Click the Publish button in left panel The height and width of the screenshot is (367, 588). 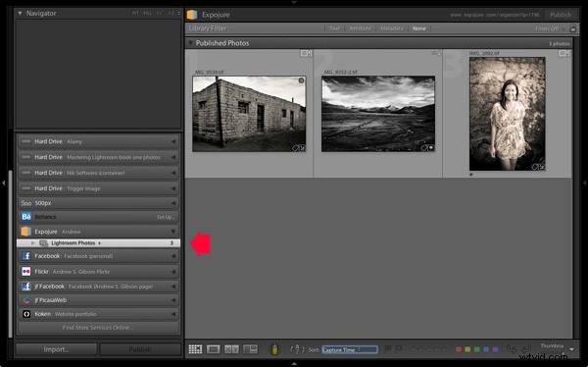click(140, 349)
